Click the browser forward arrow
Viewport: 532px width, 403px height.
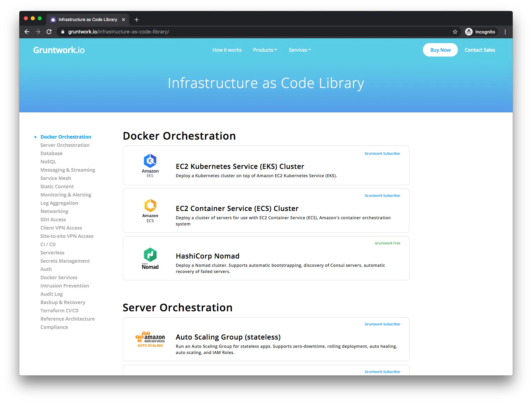click(x=38, y=32)
